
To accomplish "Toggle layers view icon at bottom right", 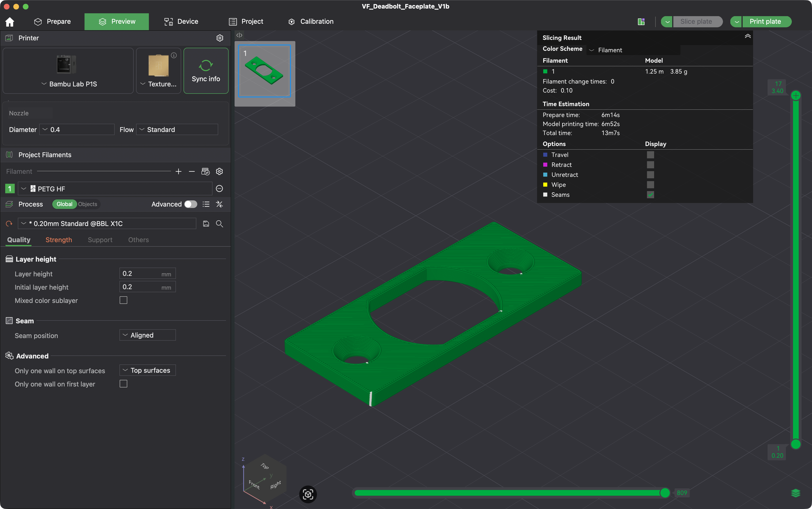I will click(x=796, y=493).
